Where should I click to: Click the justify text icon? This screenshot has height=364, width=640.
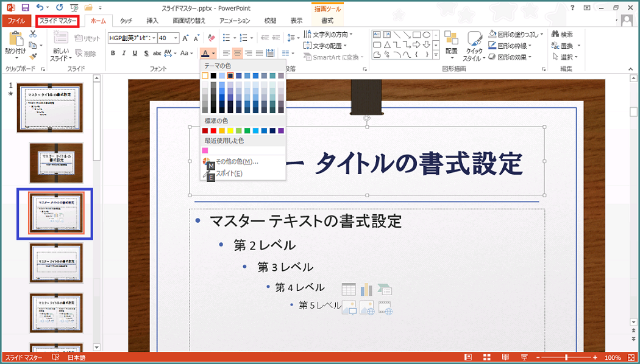pos(259,53)
